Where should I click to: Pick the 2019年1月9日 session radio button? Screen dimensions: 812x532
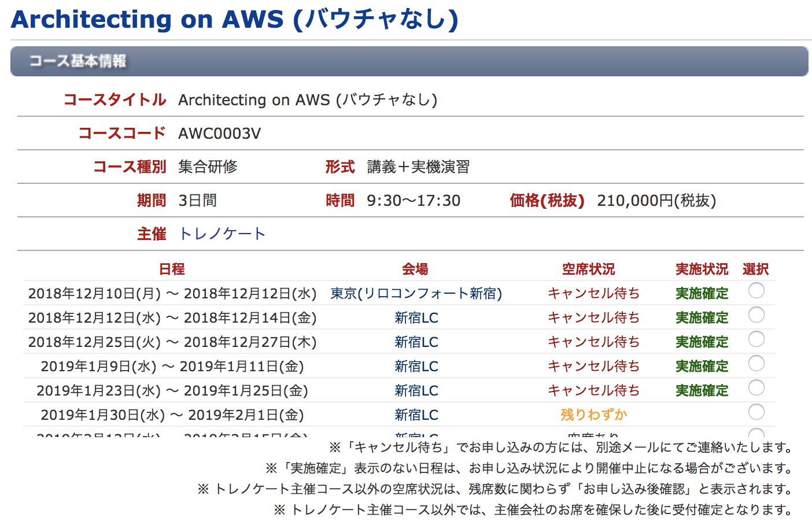pyautogui.click(x=756, y=363)
